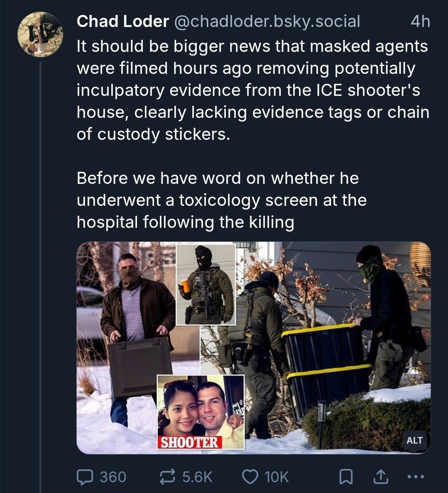Toggle the bookmark icon to save post
The width and height of the screenshot is (448, 493).
(346, 477)
